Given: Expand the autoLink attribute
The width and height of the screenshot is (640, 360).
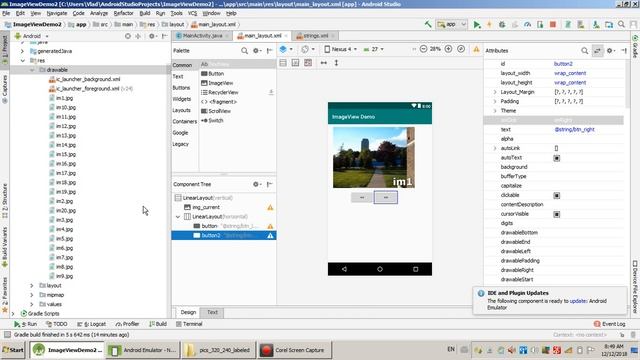Looking at the screenshot, I should pos(495,149).
